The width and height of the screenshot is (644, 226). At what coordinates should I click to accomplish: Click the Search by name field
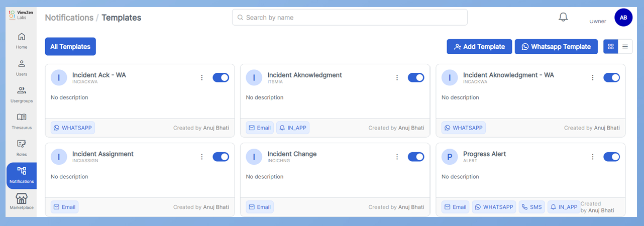[350, 18]
